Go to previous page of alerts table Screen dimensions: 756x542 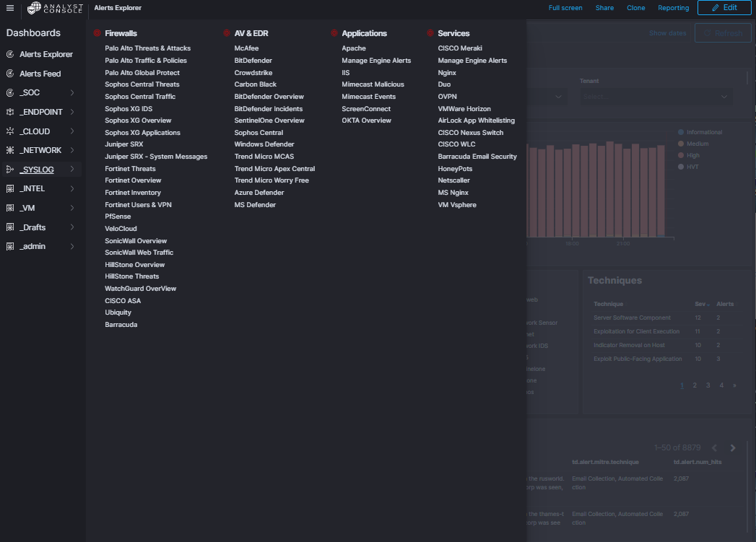click(x=715, y=448)
